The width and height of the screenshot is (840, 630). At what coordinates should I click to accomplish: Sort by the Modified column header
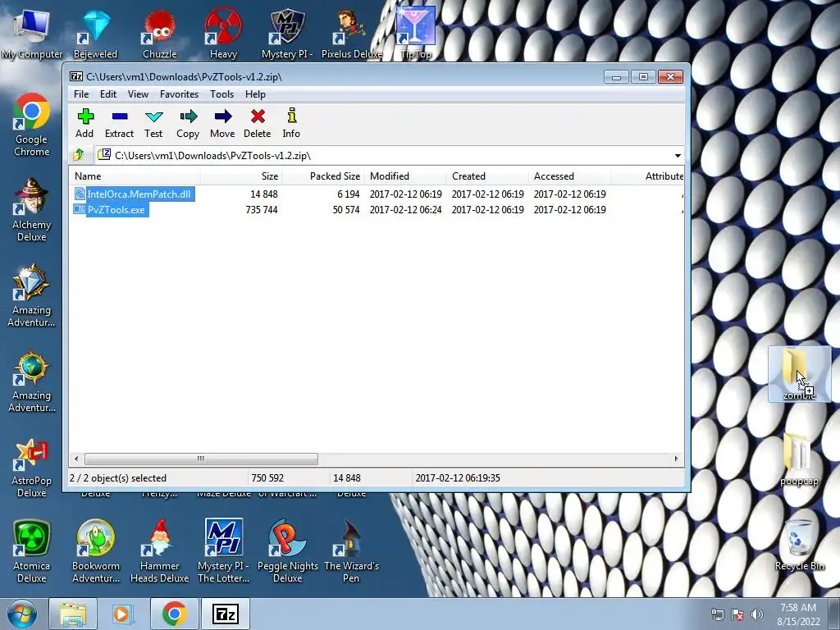(x=405, y=176)
